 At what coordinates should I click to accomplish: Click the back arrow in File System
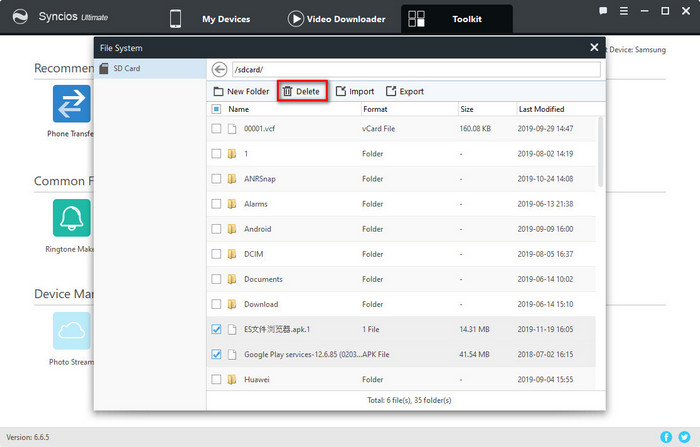coord(219,70)
